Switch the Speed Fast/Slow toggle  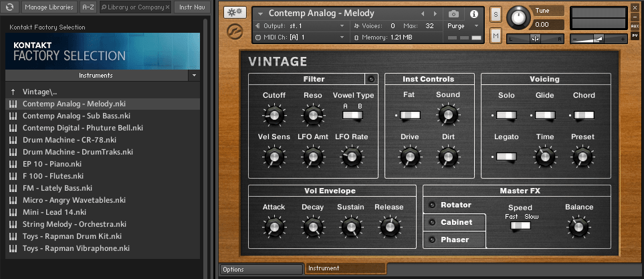[x=520, y=226]
